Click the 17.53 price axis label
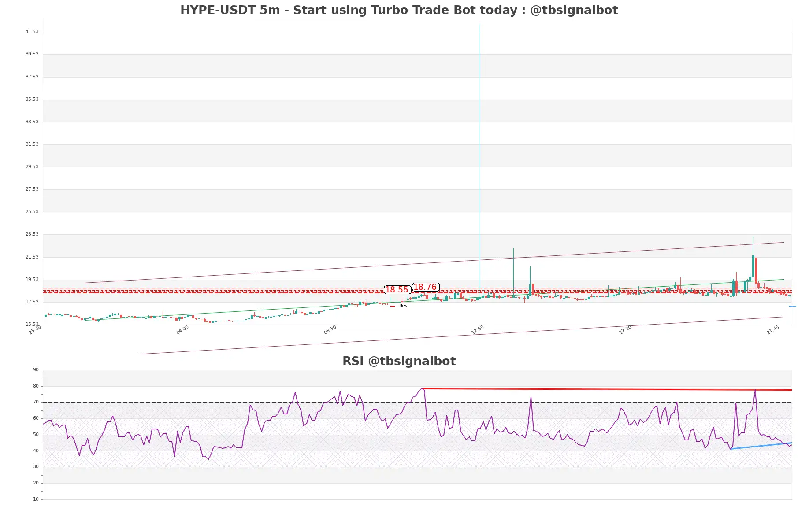 pos(32,302)
